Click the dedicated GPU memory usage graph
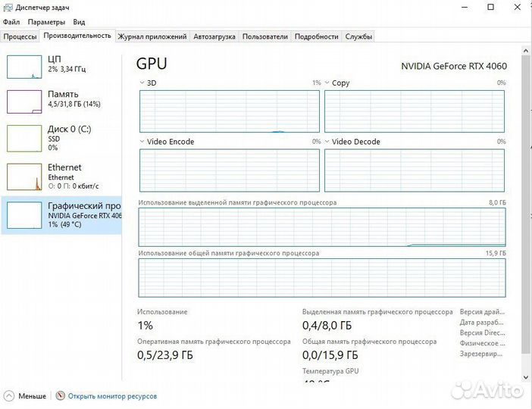The image size is (532, 409). tap(322, 227)
